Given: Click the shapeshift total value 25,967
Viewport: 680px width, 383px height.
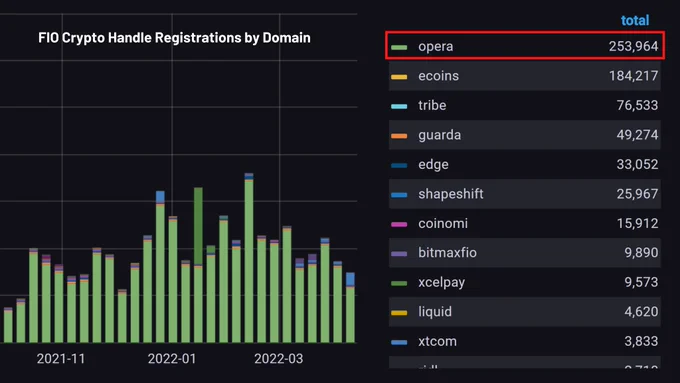Looking at the screenshot, I should (x=637, y=194).
